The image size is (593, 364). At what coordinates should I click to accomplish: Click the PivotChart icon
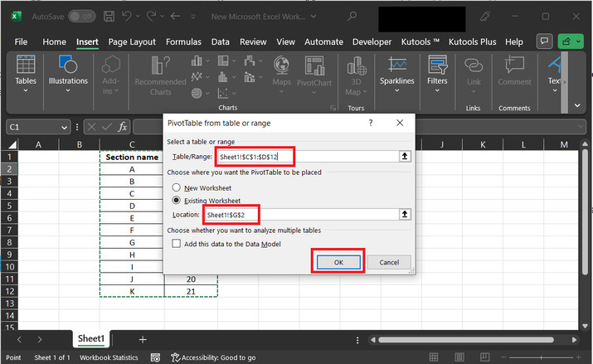[314, 73]
